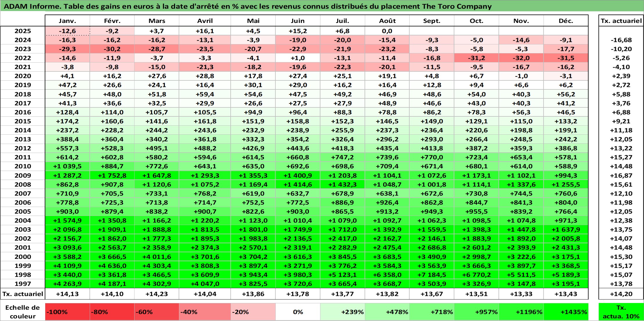
Task: Select the -80% color scale swatch
Action: click(112, 312)
